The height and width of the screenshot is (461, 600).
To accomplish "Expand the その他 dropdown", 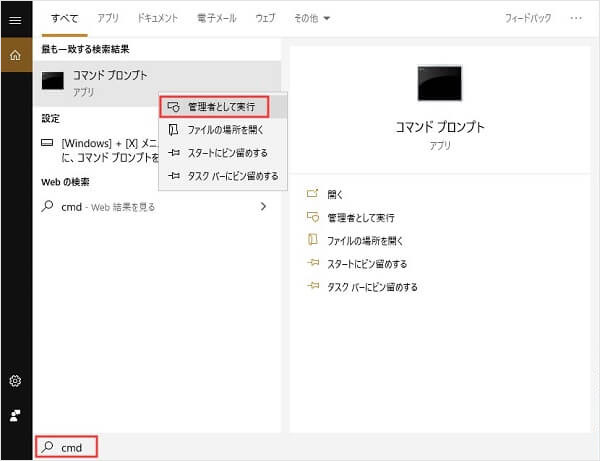I will (x=311, y=18).
